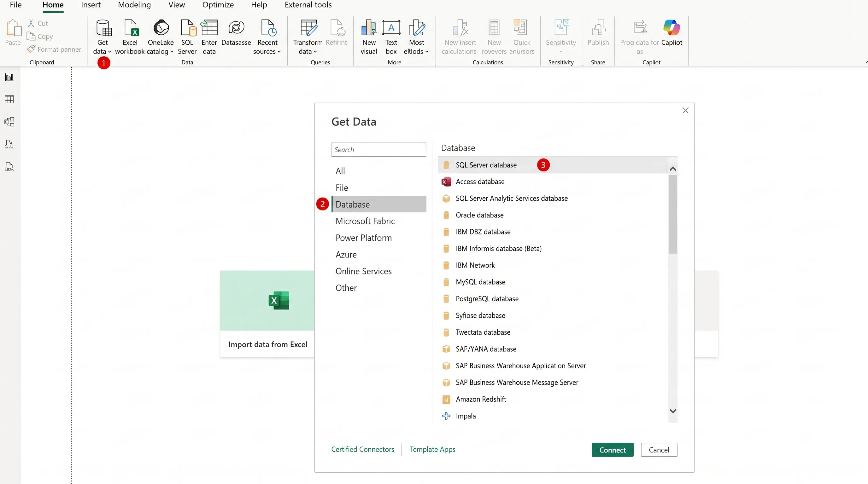868x484 pixels.
Task: Click the Connect button
Action: pos(612,450)
